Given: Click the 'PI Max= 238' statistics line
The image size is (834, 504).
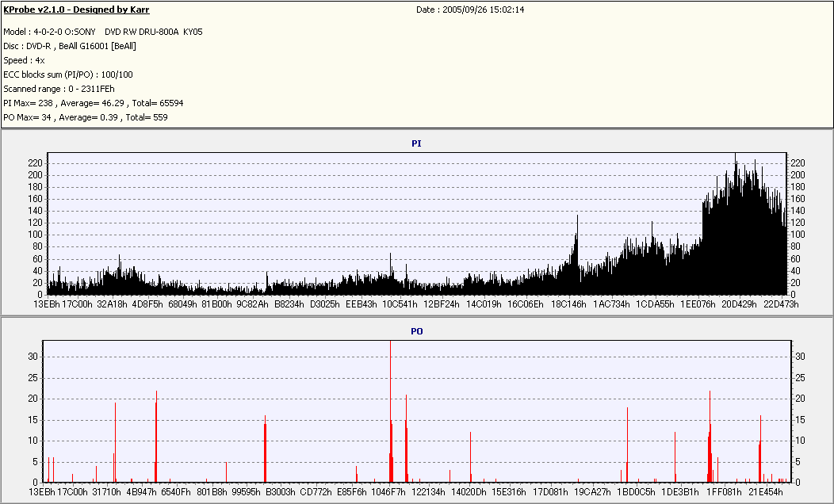Looking at the screenshot, I should pyautogui.click(x=93, y=103).
